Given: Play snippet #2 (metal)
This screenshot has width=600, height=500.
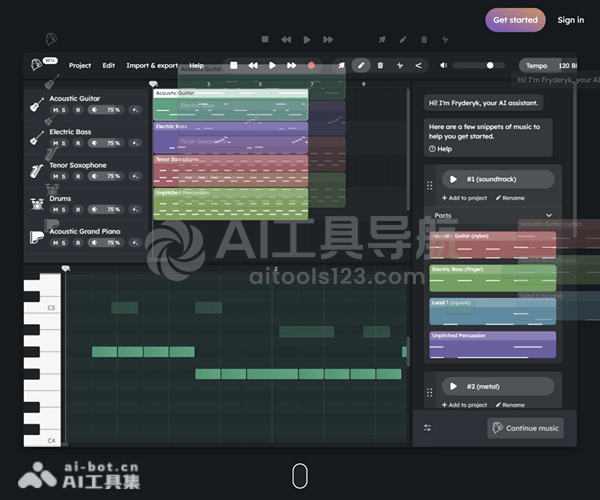Looking at the screenshot, I should 453,386.
